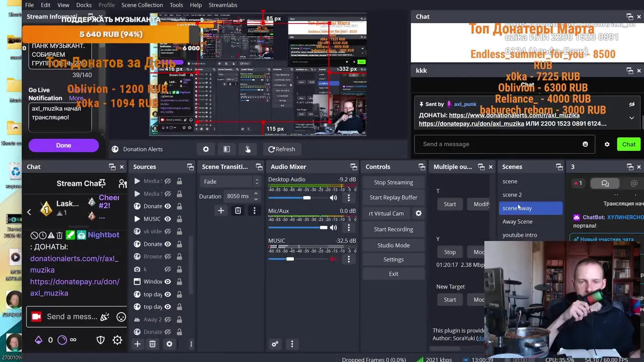Click the green Chat send button
This screenshot has width=644, height=362.
pyautogui.click(x=629, y=144)
